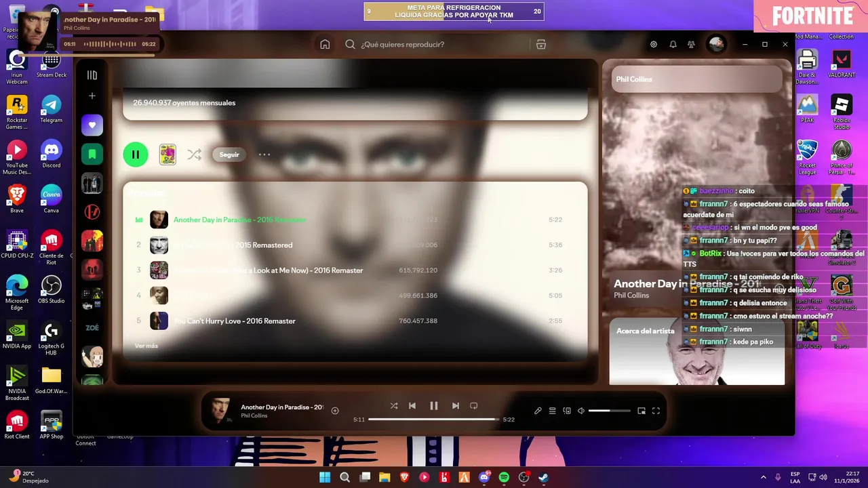Skip to next track in player bar
868x488 pixels.
tap(456, 406)
